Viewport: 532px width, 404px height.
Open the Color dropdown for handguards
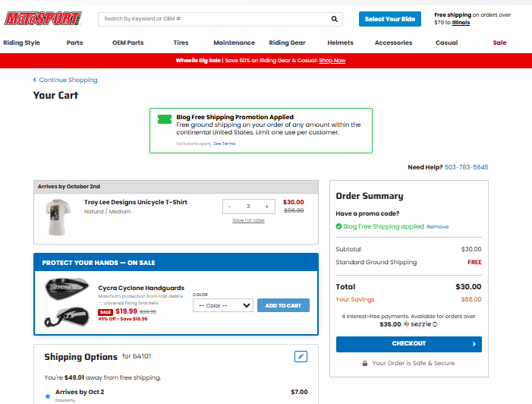[222, 305]
